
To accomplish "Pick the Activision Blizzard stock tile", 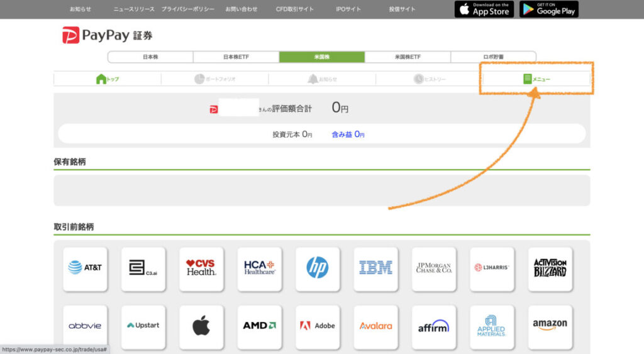I will tap(550, 268).
